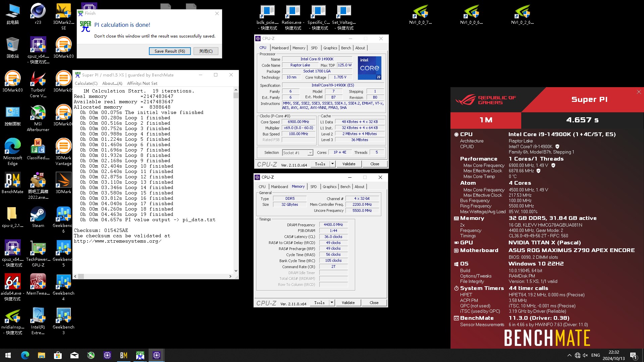The width and height of the screenshot is (644, 362).
Task: Open the r23 Cinebench desktop icon
Action: click(38, 14)
